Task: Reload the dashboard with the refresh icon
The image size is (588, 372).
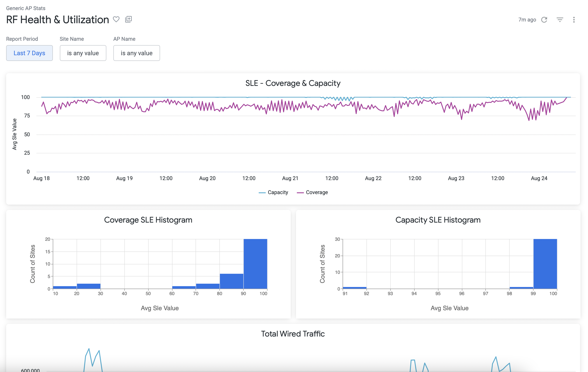Action: point(544,20)
